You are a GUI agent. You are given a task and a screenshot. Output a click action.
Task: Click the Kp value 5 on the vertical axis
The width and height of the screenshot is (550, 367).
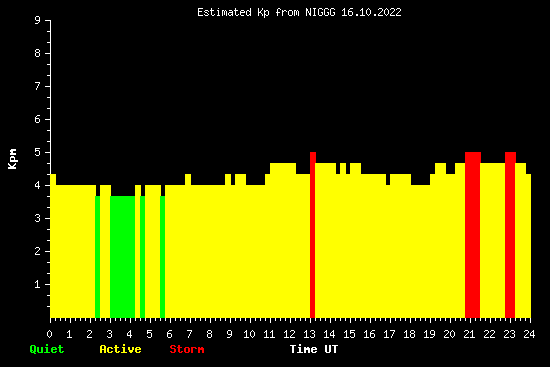click(37, 152)
